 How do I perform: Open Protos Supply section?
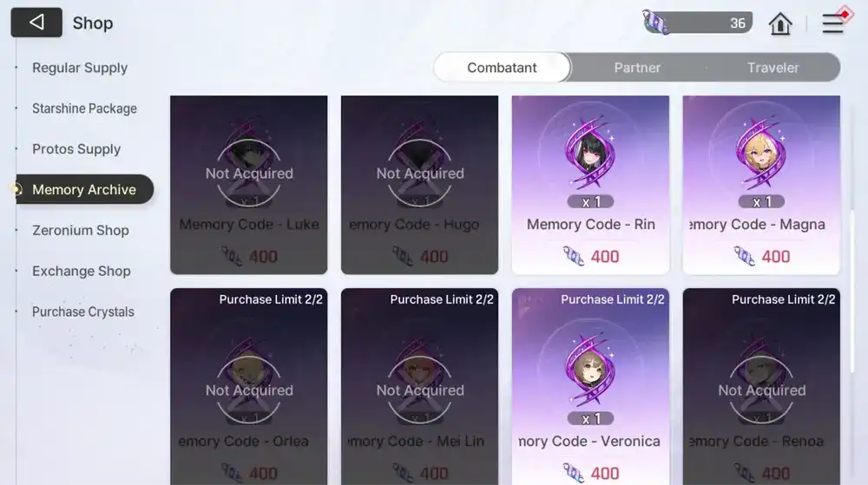tap(76, 148)
